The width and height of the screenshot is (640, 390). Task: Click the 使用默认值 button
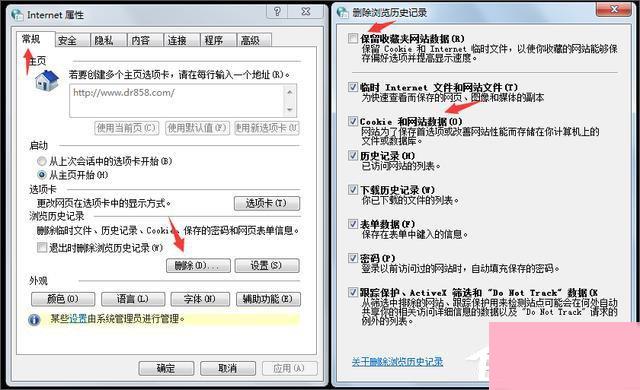(198, 128)
